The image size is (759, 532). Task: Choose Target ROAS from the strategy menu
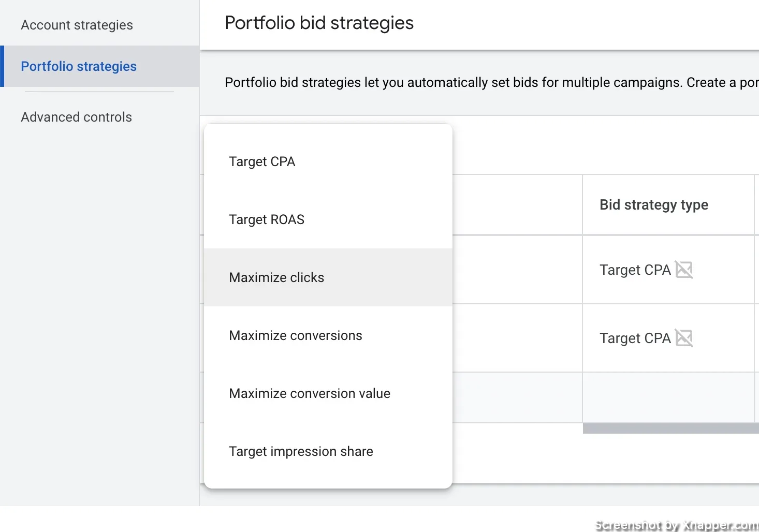point(267,219)
